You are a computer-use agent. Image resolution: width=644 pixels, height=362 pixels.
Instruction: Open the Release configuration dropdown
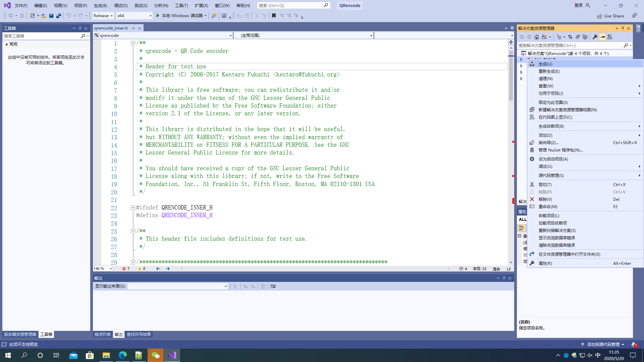coord(103,15)
